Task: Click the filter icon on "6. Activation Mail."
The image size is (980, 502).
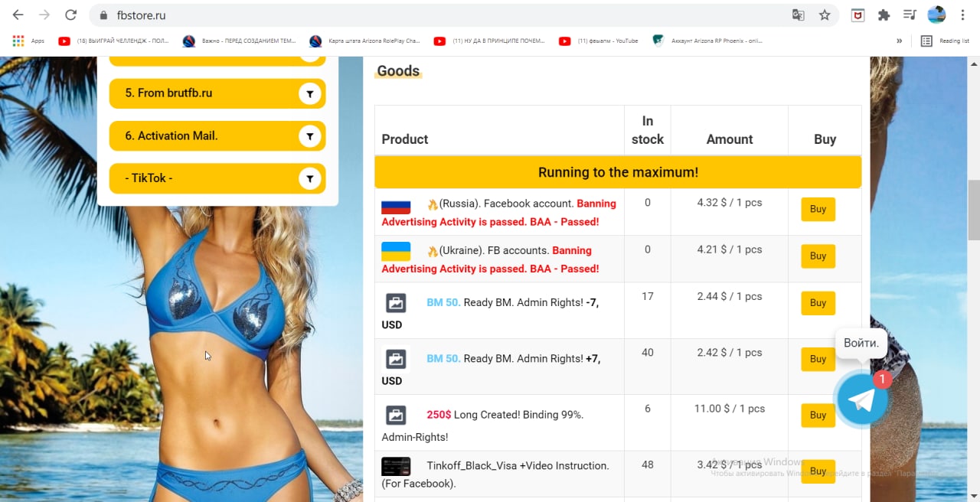Action: pyautogui.click(x=309, y=136)
